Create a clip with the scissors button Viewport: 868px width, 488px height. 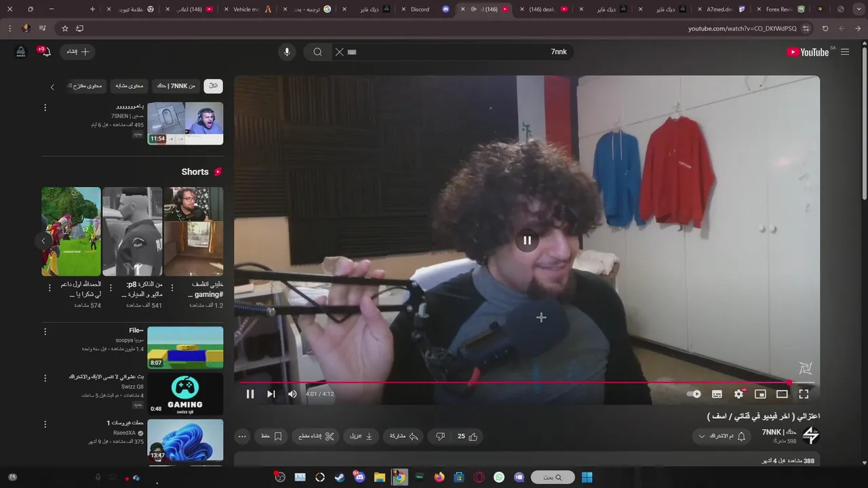point(316,436)
